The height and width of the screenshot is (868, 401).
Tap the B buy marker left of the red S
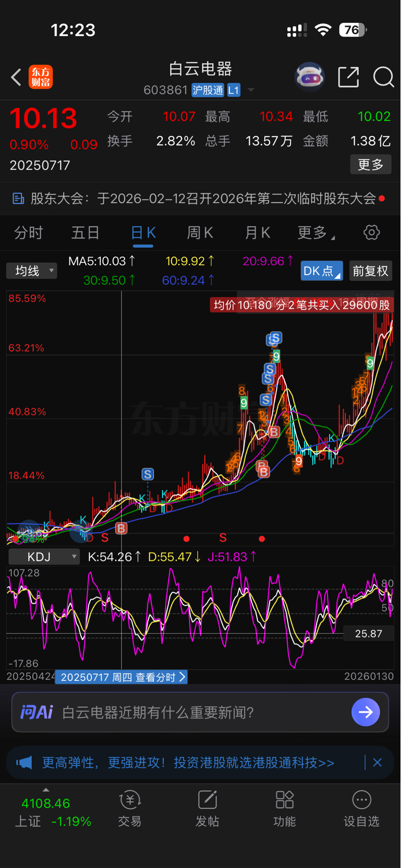[121, 529]
